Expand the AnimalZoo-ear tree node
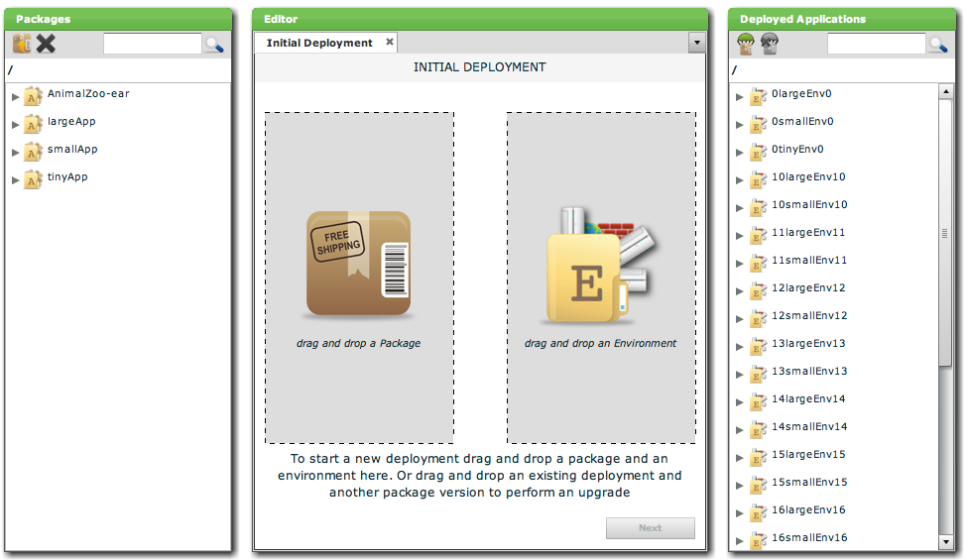The image size is (968, 560). (15, 96)
